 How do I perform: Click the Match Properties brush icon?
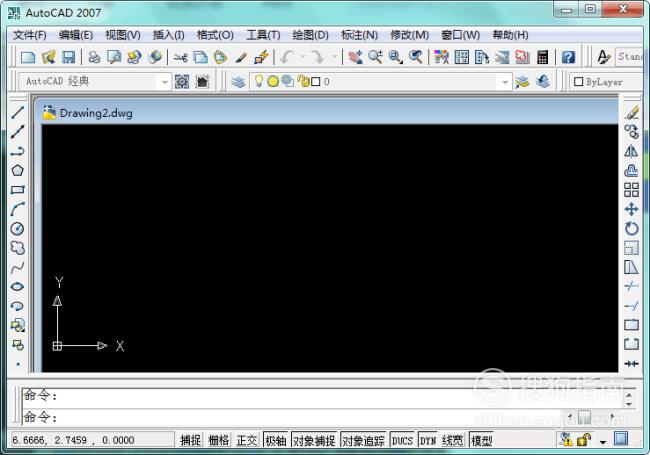click(x=241, y=57)
